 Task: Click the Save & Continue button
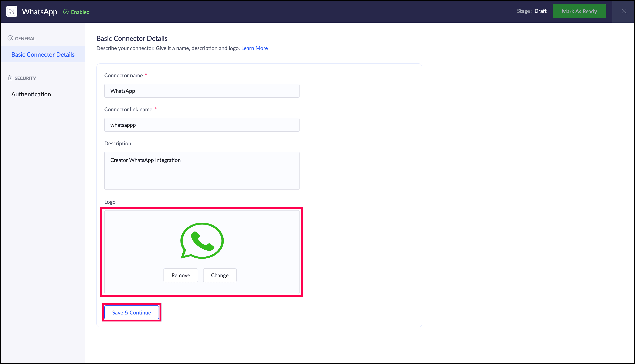tap(132, 313)
